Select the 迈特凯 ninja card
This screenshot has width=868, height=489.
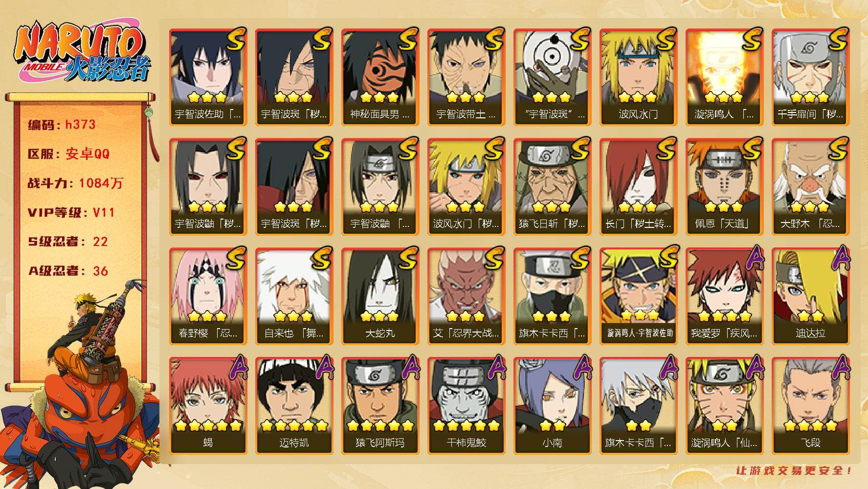(x=293, y=406)
